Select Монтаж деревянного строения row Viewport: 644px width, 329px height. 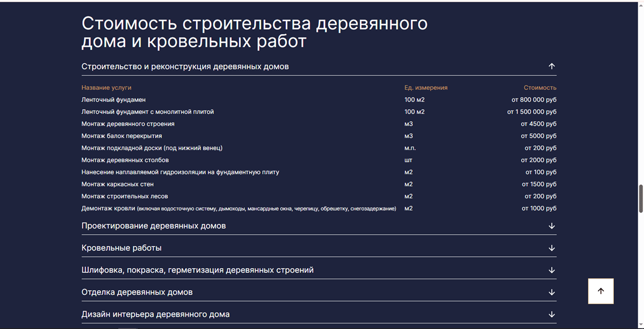pos(319,124)
